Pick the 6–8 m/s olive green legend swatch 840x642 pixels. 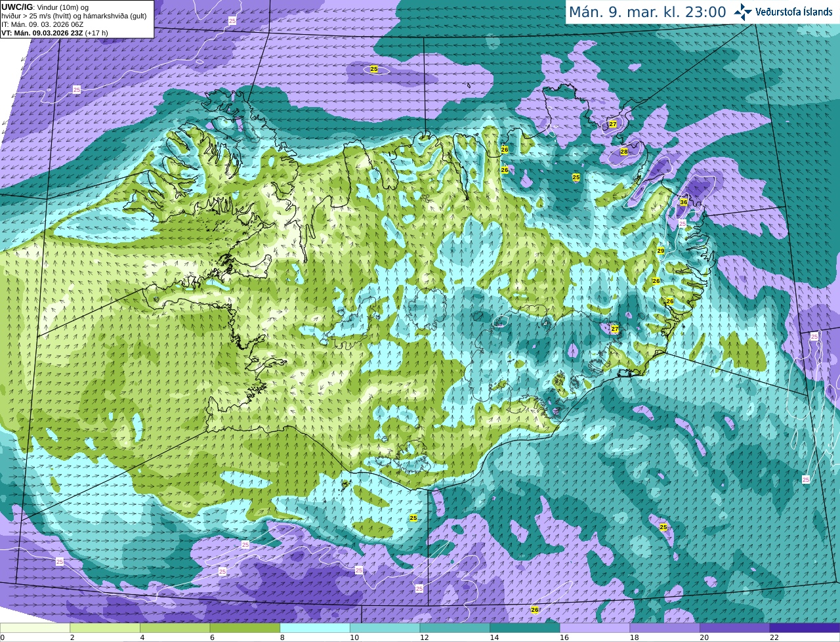point(245,628)
